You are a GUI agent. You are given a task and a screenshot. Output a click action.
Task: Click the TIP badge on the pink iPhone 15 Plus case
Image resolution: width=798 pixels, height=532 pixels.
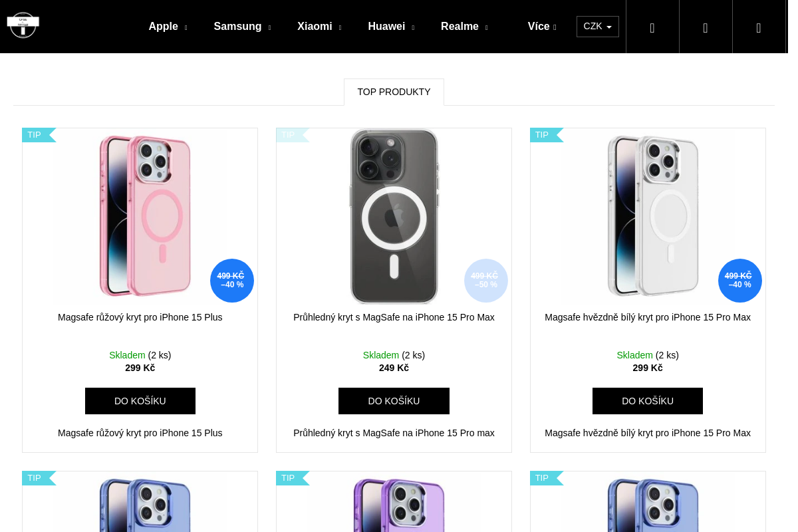point(35,135)
